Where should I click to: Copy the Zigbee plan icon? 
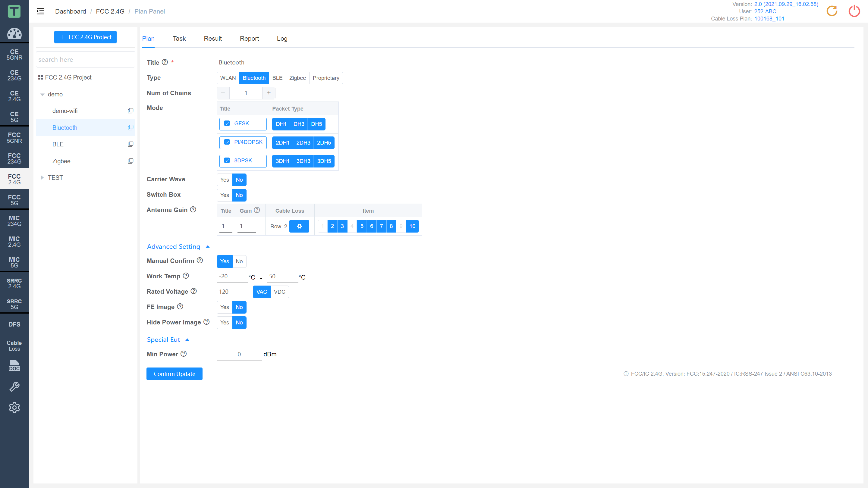(x=131, y=161)
